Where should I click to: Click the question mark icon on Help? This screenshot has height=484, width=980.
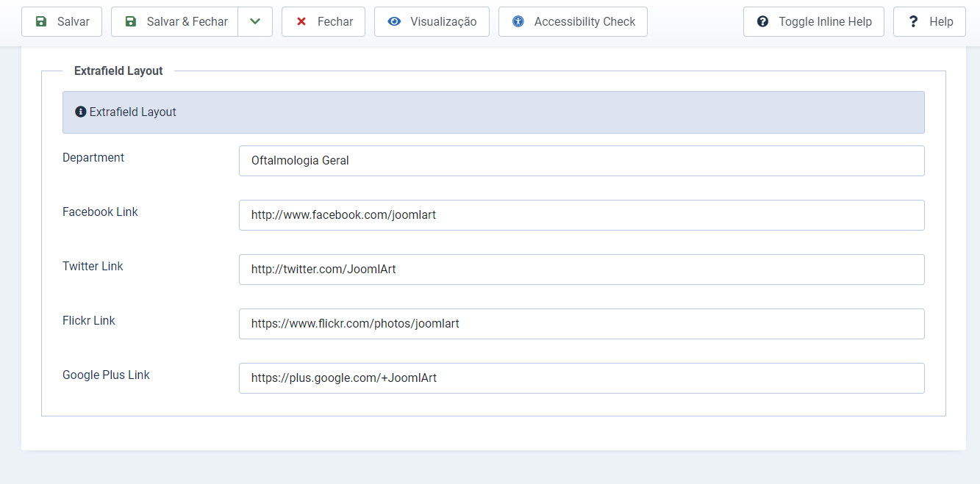pos(914,22)
